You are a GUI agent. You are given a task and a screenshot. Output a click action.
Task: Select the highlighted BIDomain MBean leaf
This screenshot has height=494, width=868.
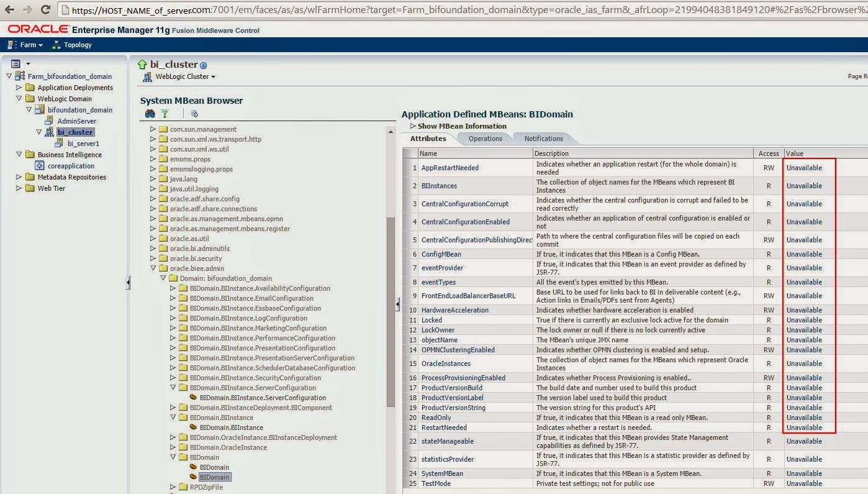tap(215, 477)
